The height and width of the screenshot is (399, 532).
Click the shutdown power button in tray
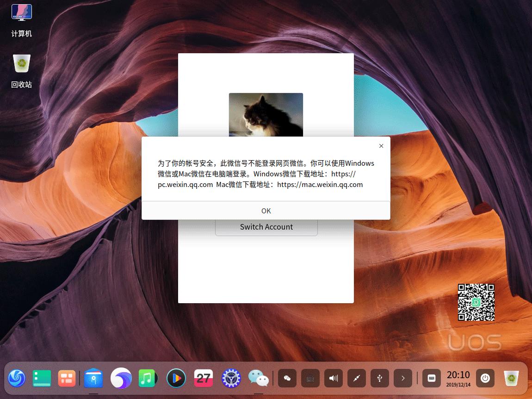pyautogui.click(x=485, y=378)
